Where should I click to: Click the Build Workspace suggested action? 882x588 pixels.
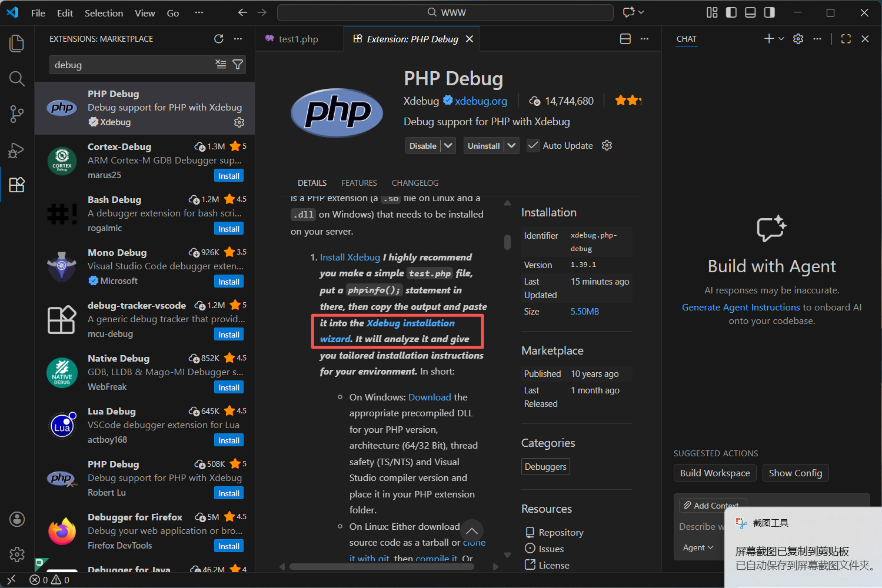pyautogui.click(x=715, y=473)
